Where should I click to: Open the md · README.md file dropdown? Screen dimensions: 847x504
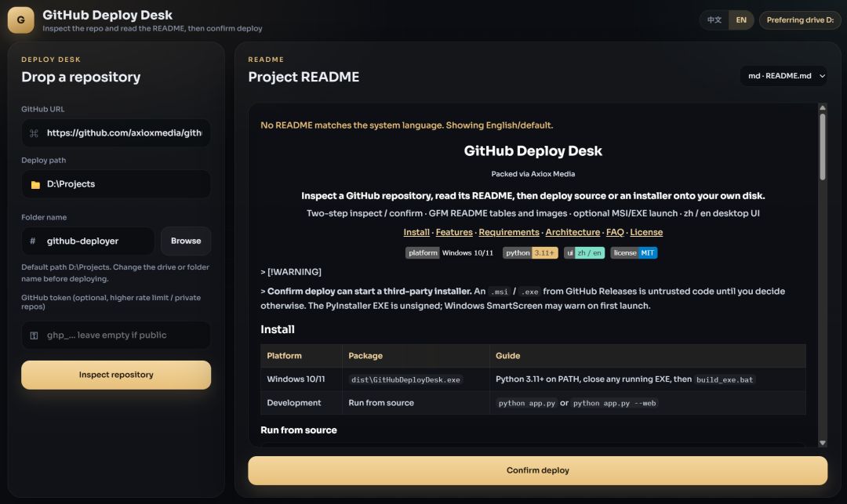point(783,76)
